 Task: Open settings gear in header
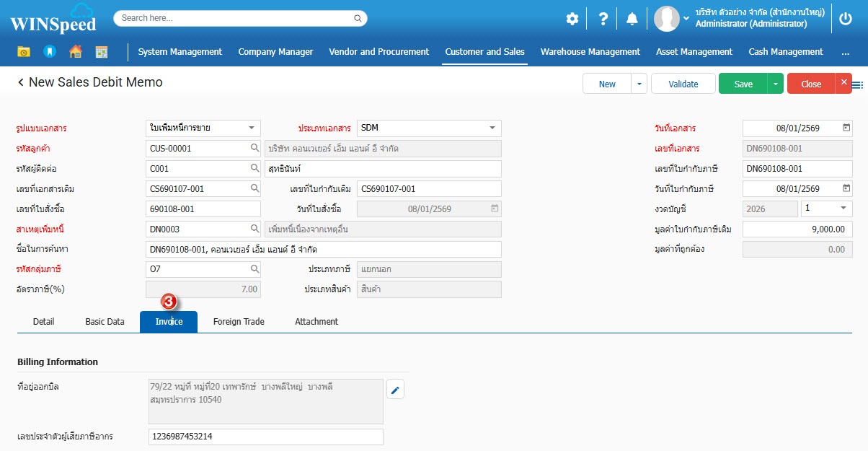572,19
